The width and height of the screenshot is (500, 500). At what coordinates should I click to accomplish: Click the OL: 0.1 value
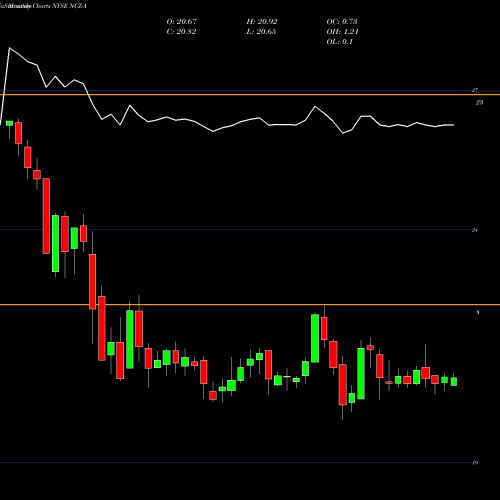tap(340, 42)
